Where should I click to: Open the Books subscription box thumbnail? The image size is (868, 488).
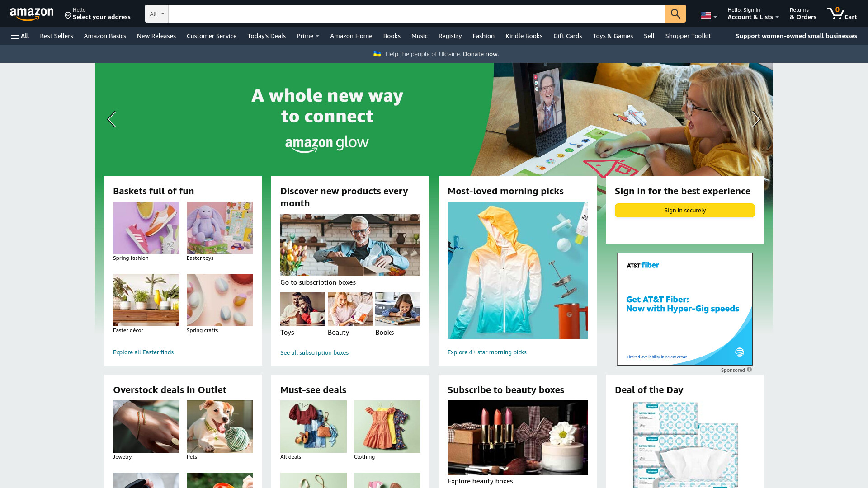[x=398, y=309]
